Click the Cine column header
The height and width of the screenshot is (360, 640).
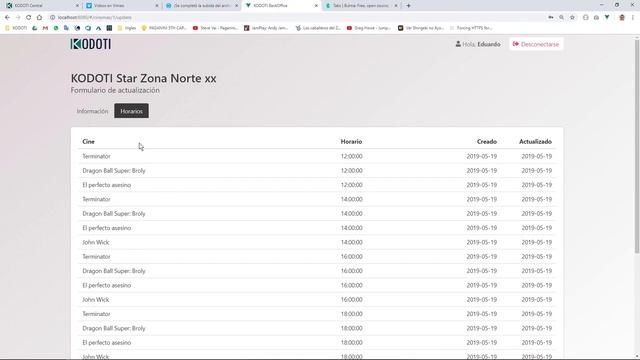89,142
